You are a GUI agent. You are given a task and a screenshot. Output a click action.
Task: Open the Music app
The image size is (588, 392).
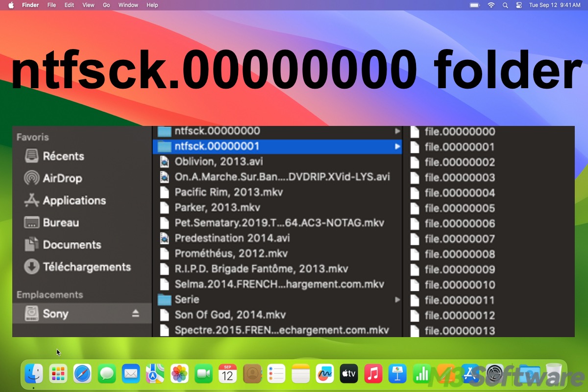(373, 373)
